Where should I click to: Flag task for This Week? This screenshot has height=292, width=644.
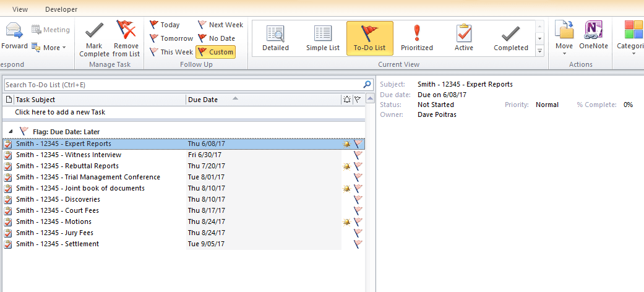(x=171, y=52)
